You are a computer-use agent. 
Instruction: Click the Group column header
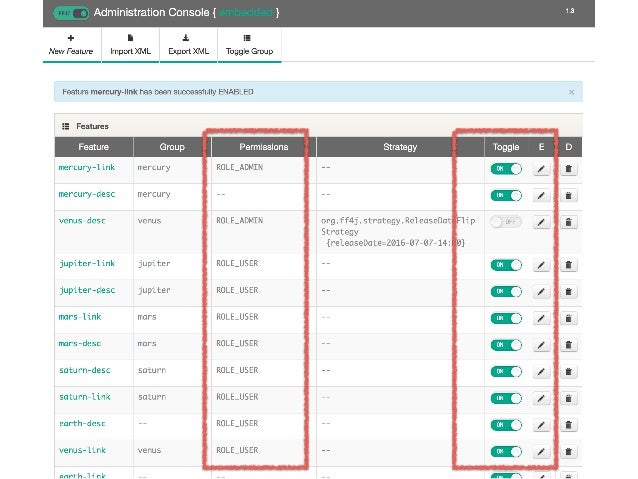click(x=172, y=147)
